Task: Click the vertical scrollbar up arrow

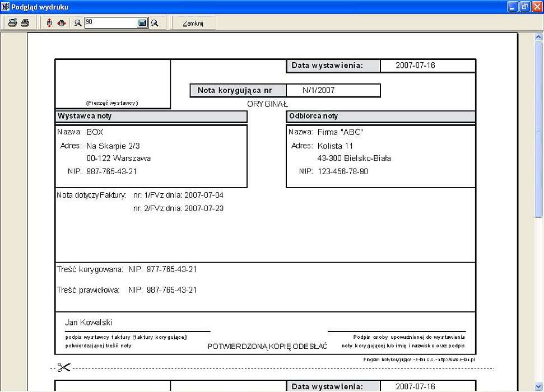Action: (538, 37)
